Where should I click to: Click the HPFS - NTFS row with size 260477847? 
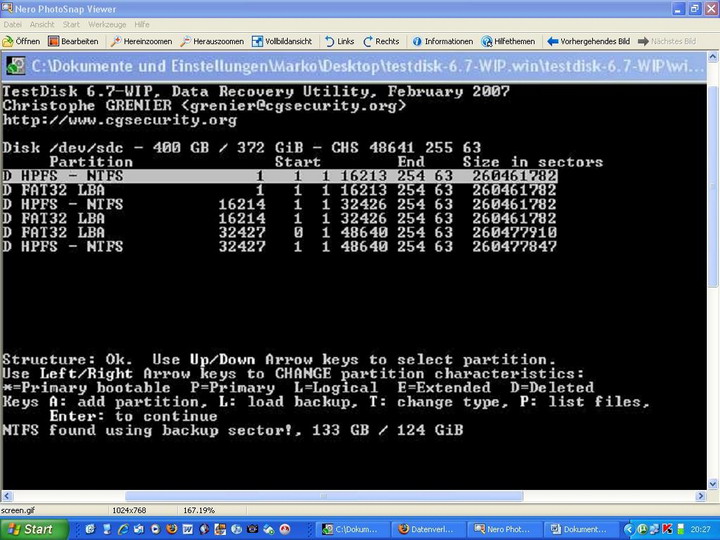(x=280, y=247)
